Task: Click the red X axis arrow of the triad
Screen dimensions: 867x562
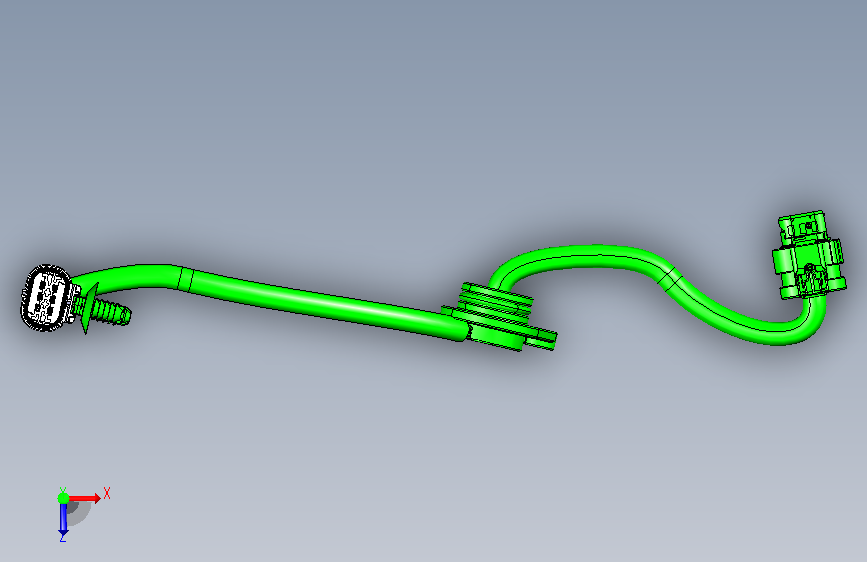Action: (85, 498)
